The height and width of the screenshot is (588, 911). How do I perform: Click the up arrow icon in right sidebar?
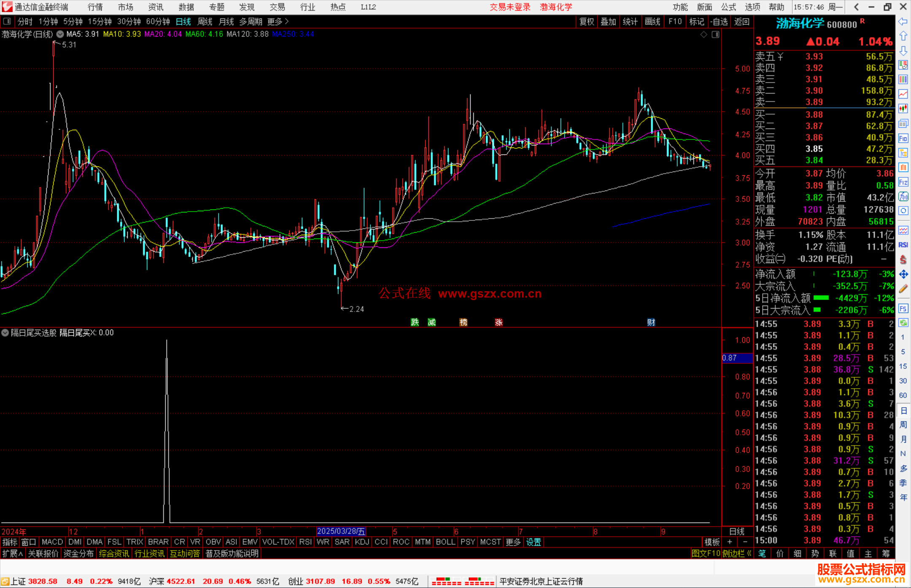tap(903, 36)
